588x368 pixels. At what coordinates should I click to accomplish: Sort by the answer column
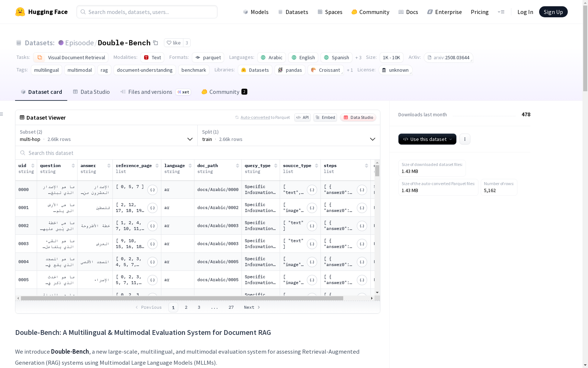[x=109, y=166]
